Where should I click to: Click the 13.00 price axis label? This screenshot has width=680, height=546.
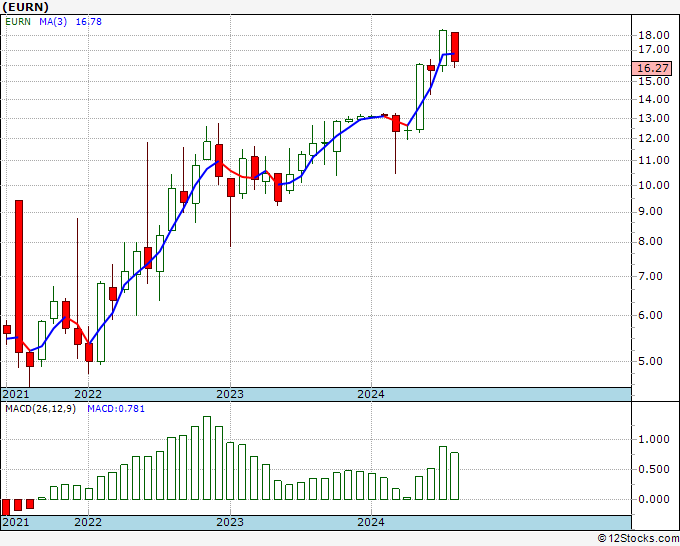click(x=654, y=118)
